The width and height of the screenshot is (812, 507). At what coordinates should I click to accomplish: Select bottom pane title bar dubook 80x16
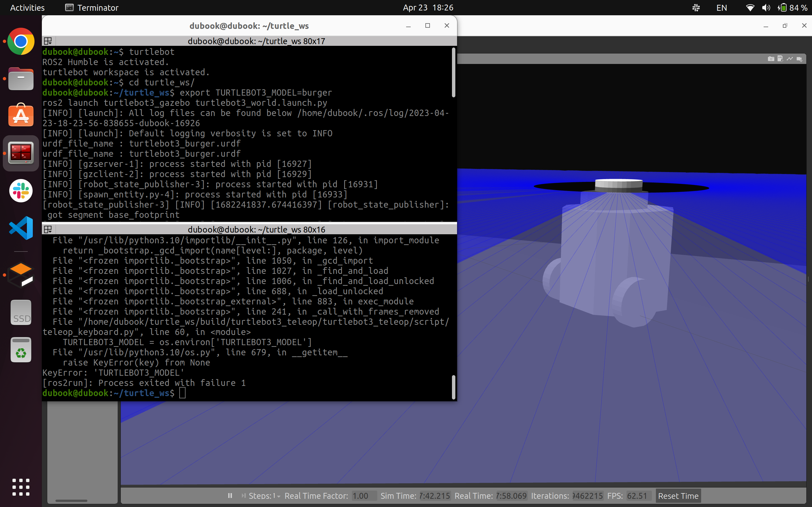256,229
